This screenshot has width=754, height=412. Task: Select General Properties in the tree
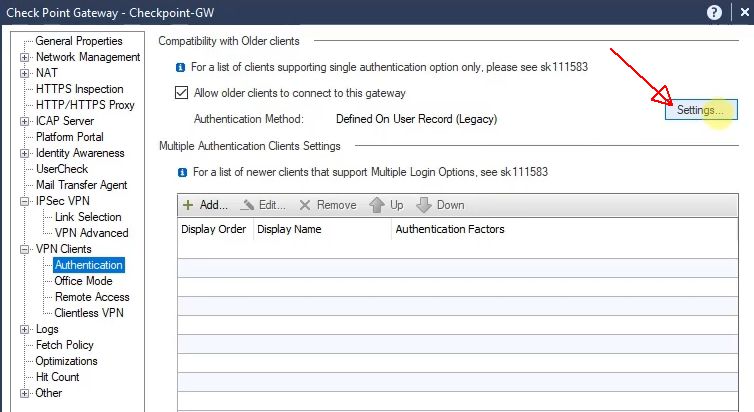[x=79, y=41]
